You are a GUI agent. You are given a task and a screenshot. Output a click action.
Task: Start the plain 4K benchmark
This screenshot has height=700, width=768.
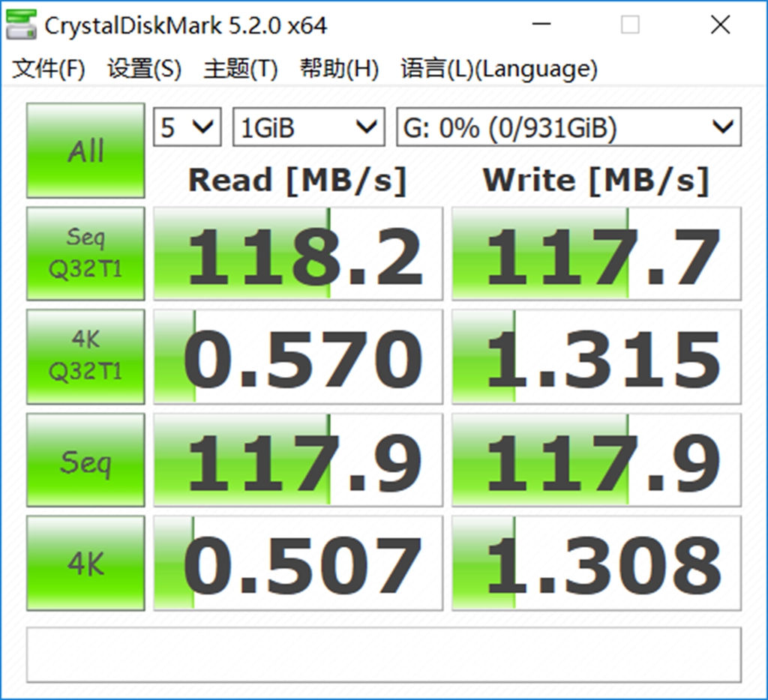[x=85, y=563]
